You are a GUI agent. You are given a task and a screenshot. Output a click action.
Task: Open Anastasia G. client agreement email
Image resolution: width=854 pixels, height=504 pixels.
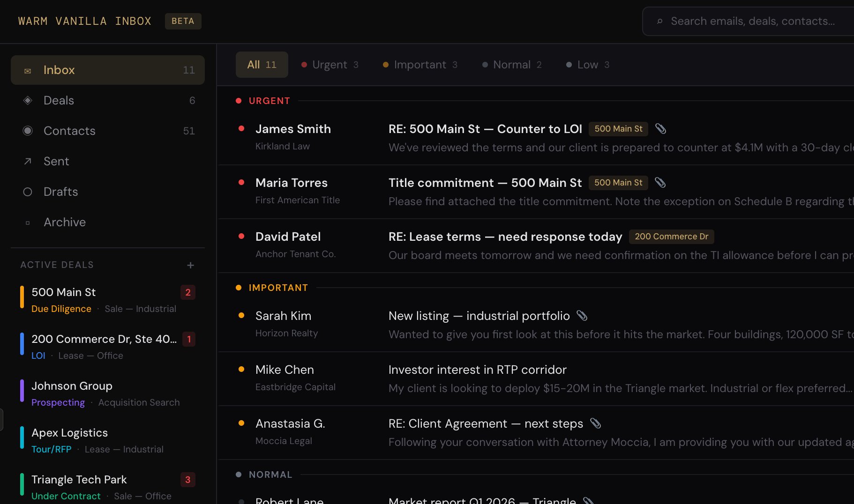[x=536, y=432]
